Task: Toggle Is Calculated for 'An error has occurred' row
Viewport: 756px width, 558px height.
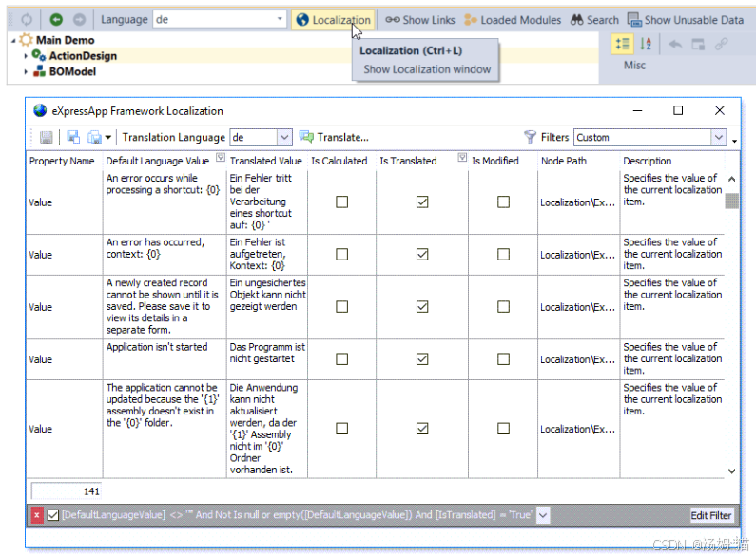Action: click(x=341, y=255)
